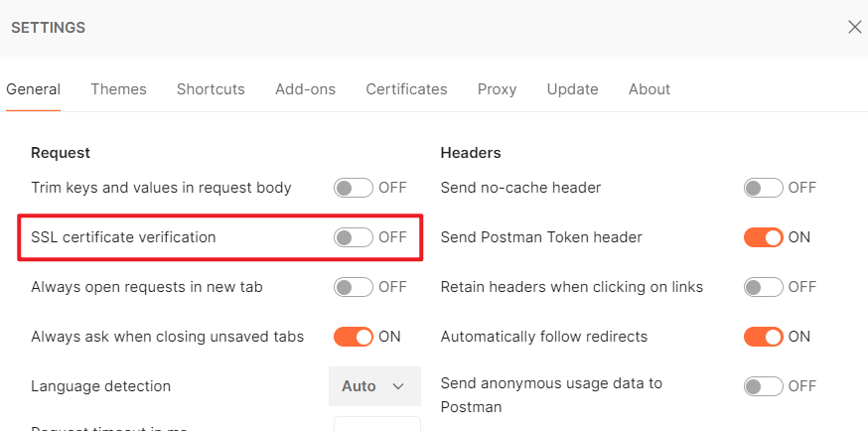Open the General settings tab
Image resolution: width=868 pixels, height=431 pixels.
pyautogui.click(x=34, y=89)
